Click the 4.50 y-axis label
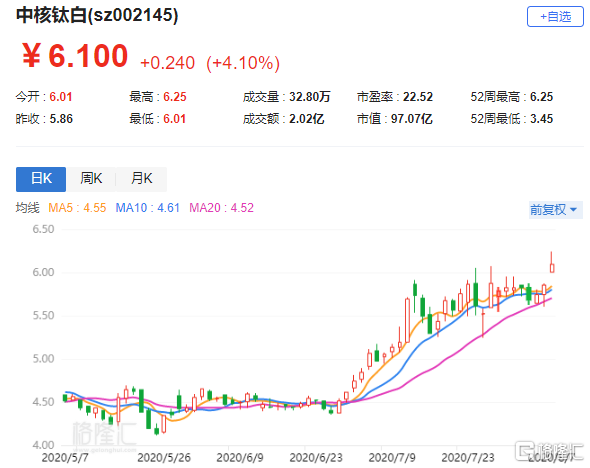This screenshot has height=468, width=590. (x=43, y=402)
